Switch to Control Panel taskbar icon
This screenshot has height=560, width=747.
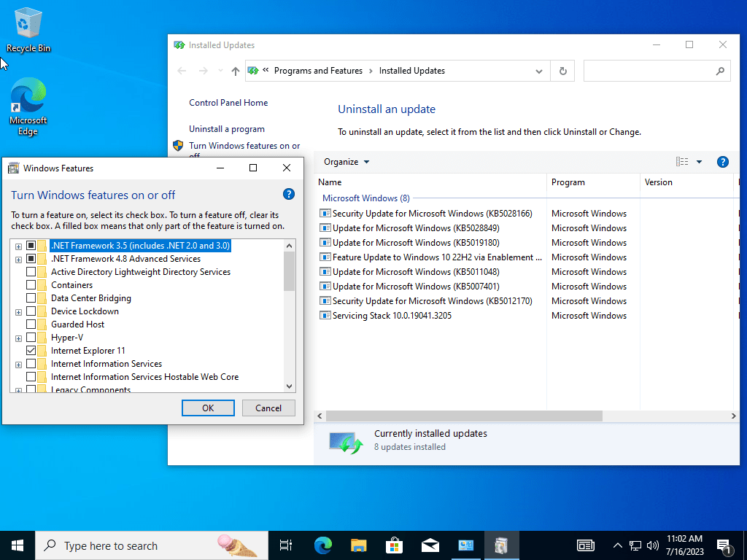[x=466, y=545]
